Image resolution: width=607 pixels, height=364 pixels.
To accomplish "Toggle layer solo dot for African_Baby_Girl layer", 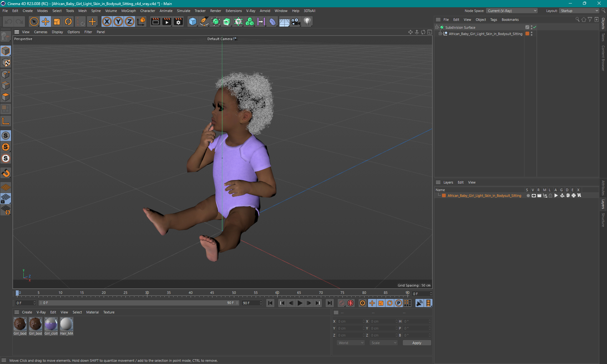I will coord(528,196).
